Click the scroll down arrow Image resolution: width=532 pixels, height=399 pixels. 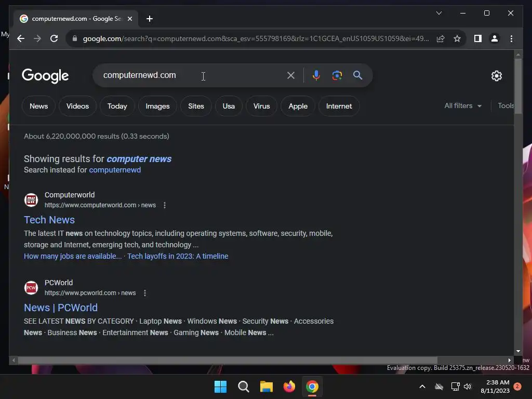pyautogui.click(x=518, y=352)
